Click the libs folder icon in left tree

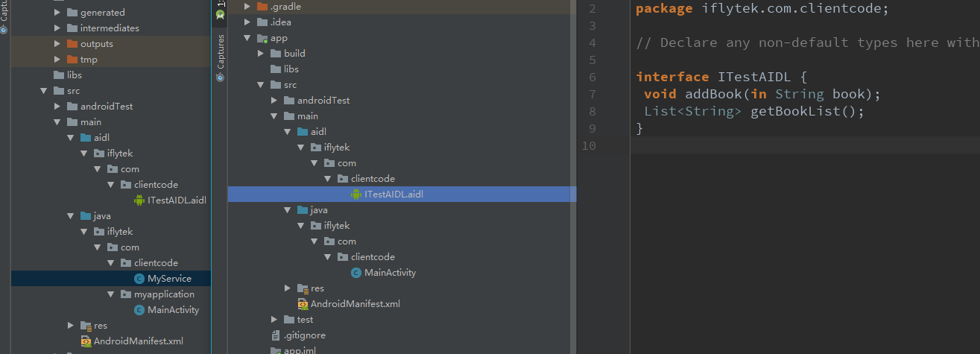click(59, 75)
